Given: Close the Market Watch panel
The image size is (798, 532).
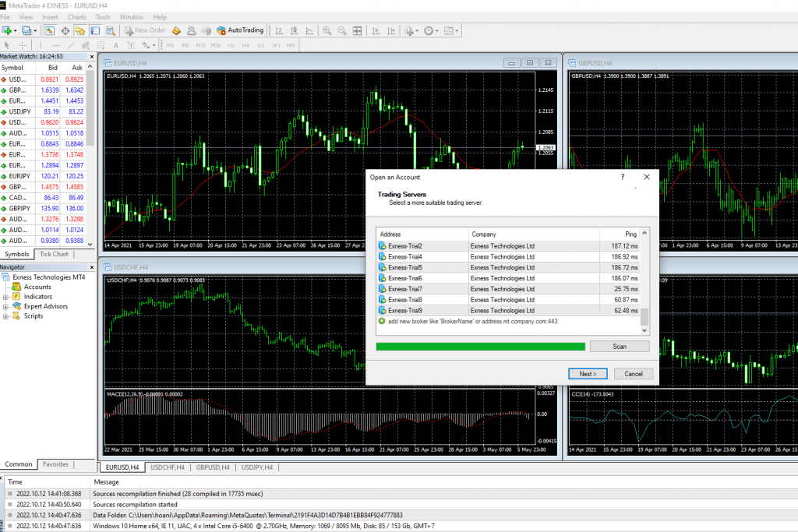Looking at the screenshot, I should coord(92,56).
